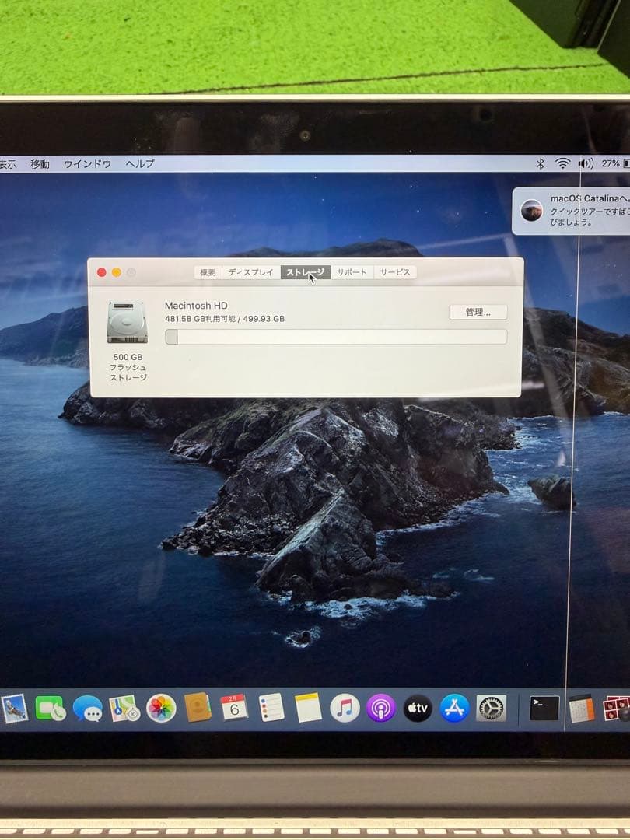Open Podcasts from the Dock
Screen dimensions: 630x840
381,709
